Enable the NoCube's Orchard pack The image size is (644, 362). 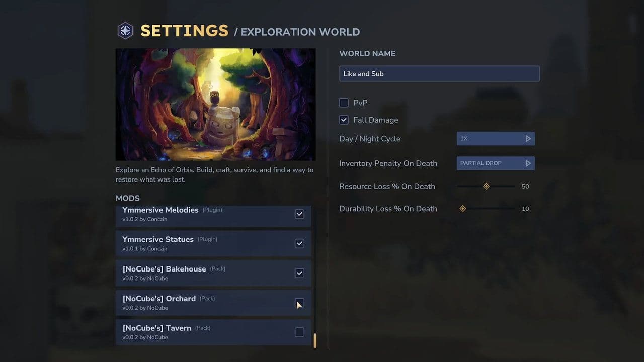299,303
